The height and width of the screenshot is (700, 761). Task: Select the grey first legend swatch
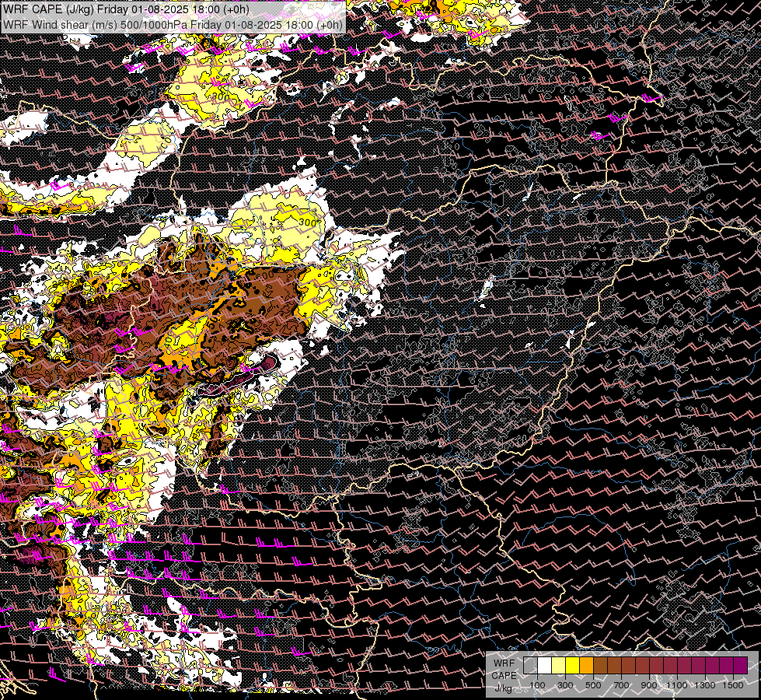[x=530, y=665]
